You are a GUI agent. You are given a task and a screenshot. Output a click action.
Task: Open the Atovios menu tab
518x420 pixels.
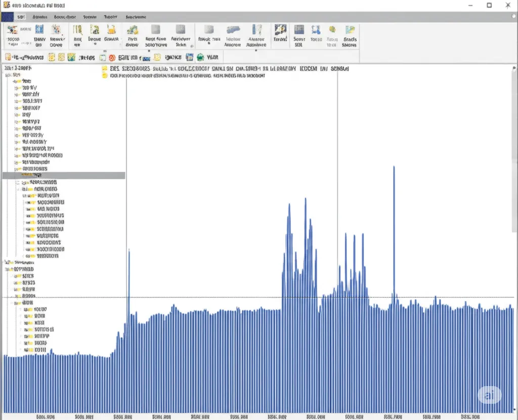pyautogui.click(x=39, y=17)
